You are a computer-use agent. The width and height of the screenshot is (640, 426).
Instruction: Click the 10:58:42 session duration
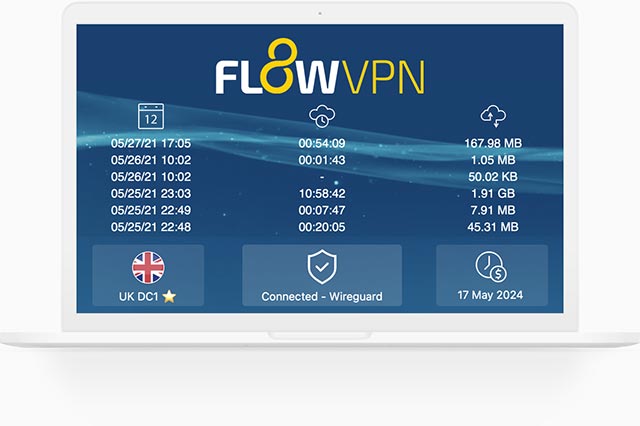coord(322,193)
